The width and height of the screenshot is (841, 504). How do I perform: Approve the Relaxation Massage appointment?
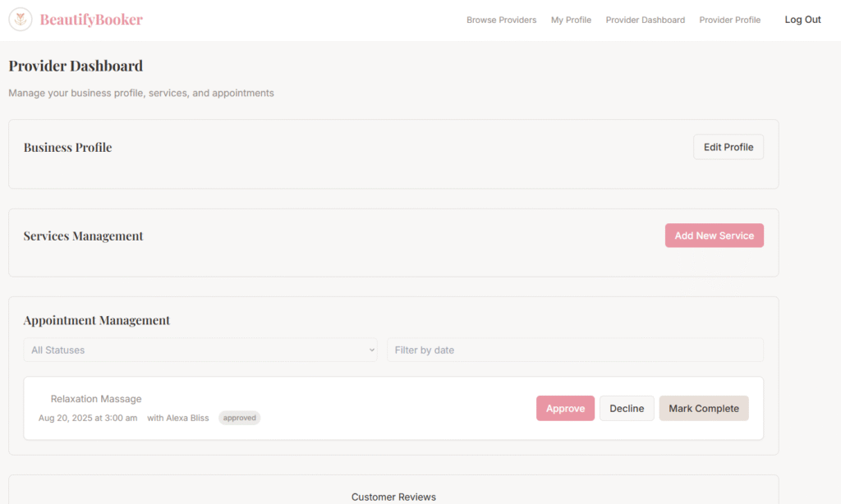click(565, 408)
